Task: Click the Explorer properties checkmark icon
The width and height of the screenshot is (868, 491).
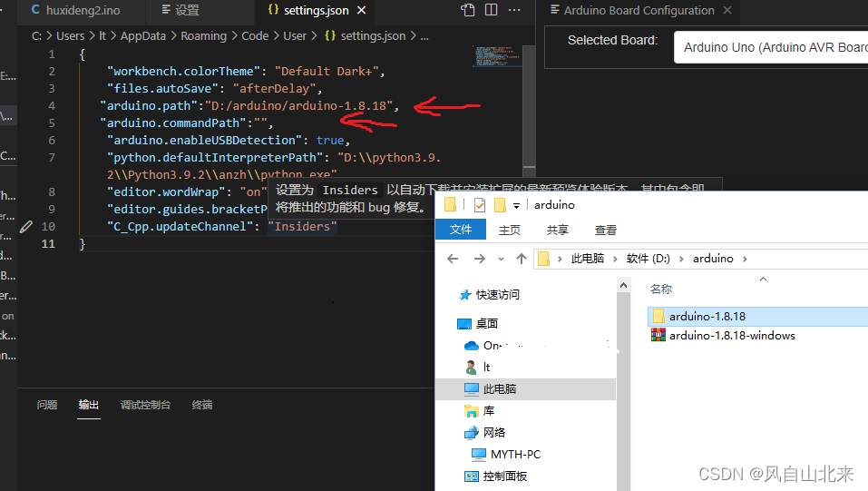Action: [x=480, y=205]
